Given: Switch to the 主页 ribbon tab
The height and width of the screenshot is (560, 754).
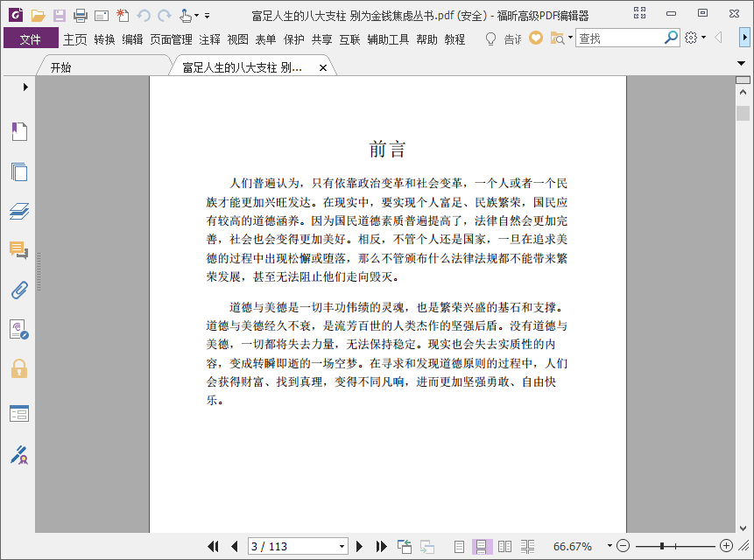Looking at the screenshot, I should click(75, 39).
